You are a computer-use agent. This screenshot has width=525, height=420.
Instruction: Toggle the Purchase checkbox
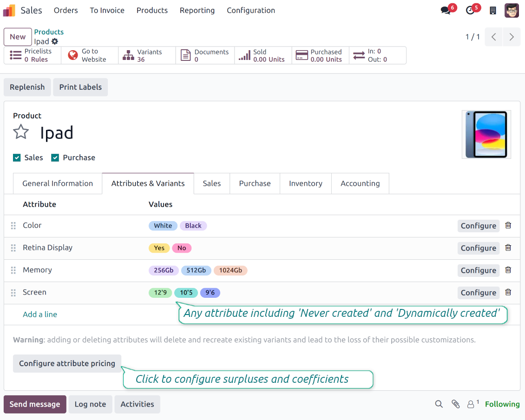click(x=55, y=158)
